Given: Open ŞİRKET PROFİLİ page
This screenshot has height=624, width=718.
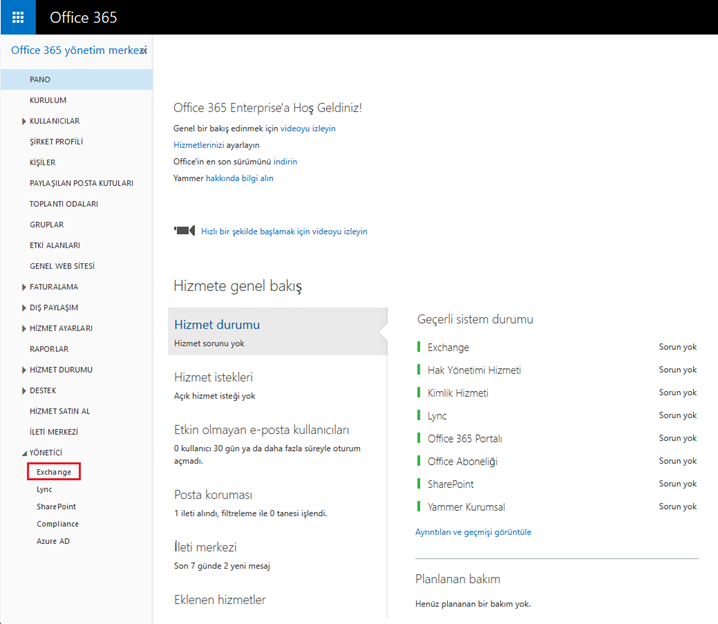Looking at the screenshot, I should 56,141.
